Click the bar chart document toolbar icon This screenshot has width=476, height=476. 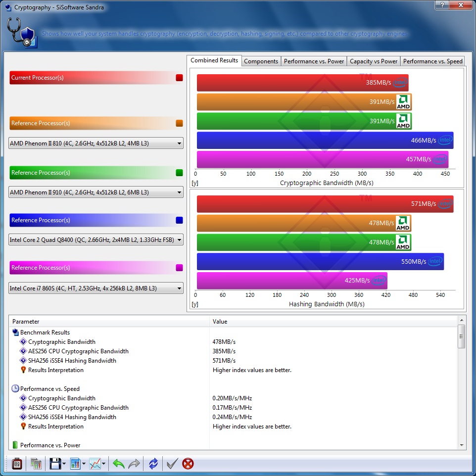tap(75, 464)
